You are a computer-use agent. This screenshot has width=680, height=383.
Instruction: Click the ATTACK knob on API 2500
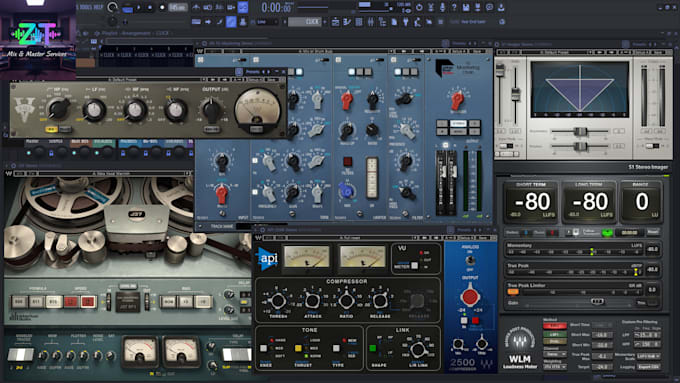point(312,301)
